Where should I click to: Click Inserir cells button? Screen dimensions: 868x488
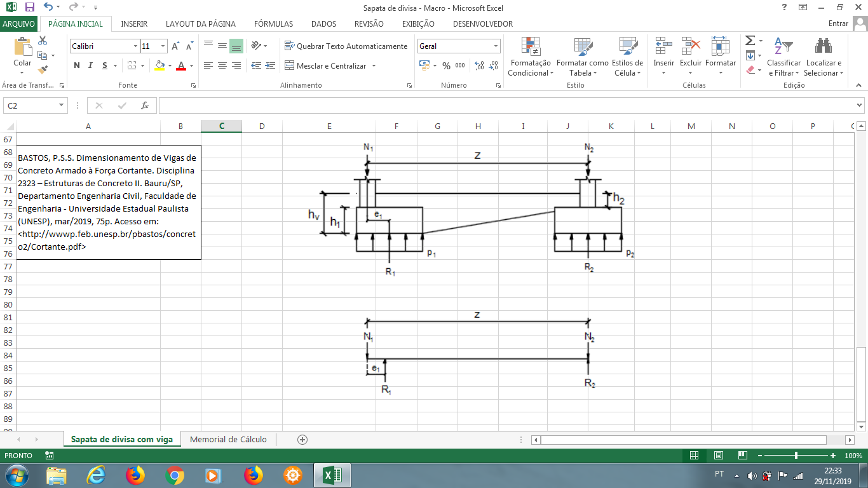(x=664, y=57)
